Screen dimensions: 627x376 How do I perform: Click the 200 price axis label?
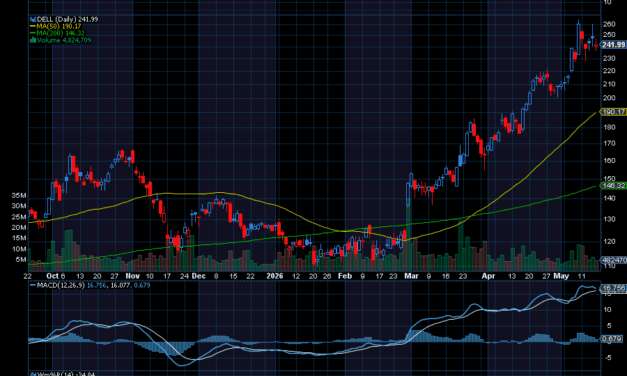pyautogui.click(x=609, y=98)
